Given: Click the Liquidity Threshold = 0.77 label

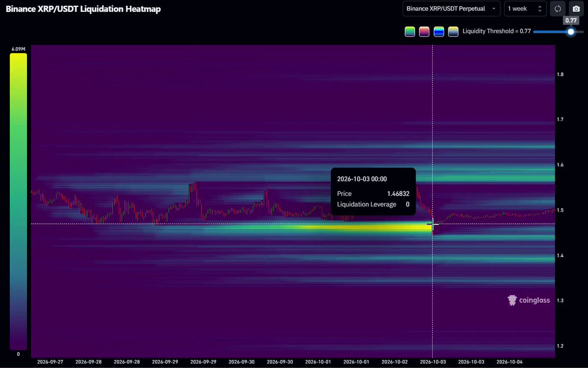Looking at the screenshot, I should click(x=496, y=32).
